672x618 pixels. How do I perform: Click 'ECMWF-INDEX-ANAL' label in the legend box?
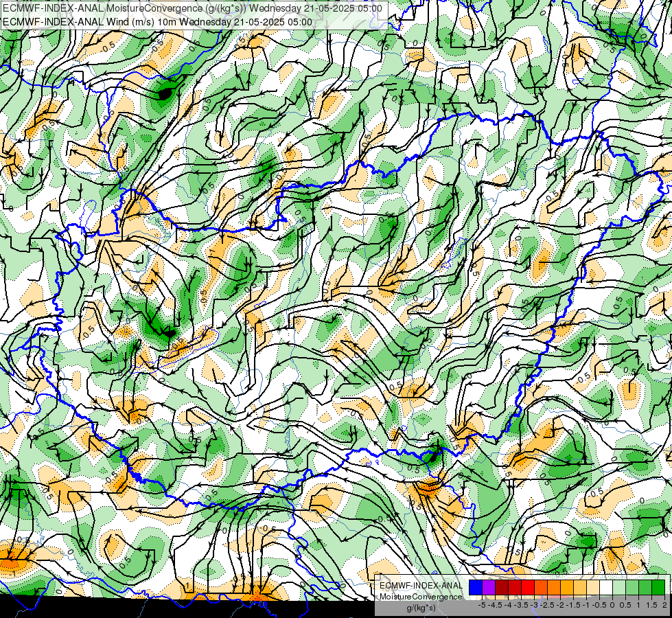pos(421,586)
